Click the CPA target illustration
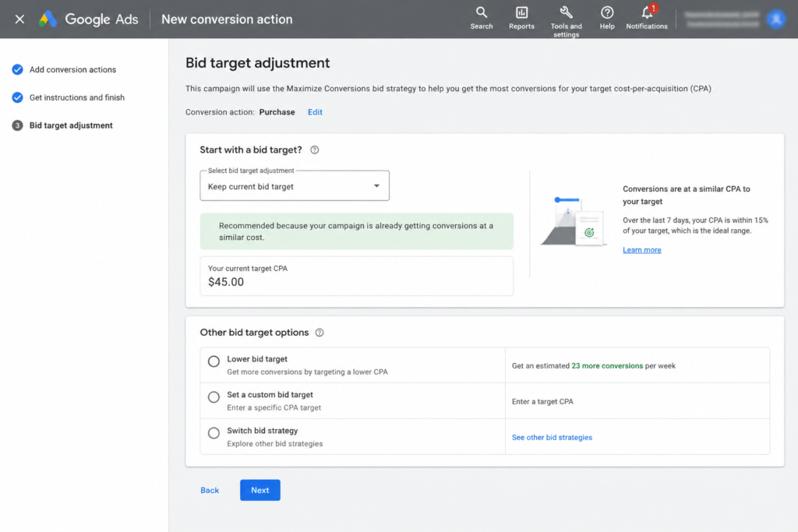Image resolution: width=798 pixels, height=532 pixels. tap(573, 222)
